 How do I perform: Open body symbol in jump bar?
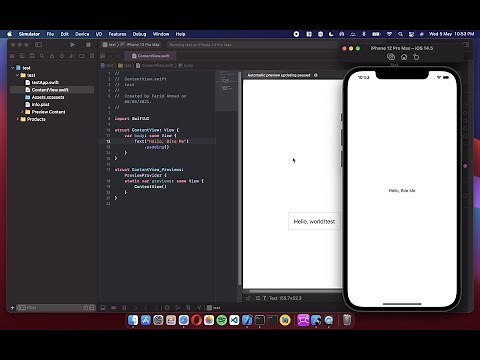click(186, 65)
